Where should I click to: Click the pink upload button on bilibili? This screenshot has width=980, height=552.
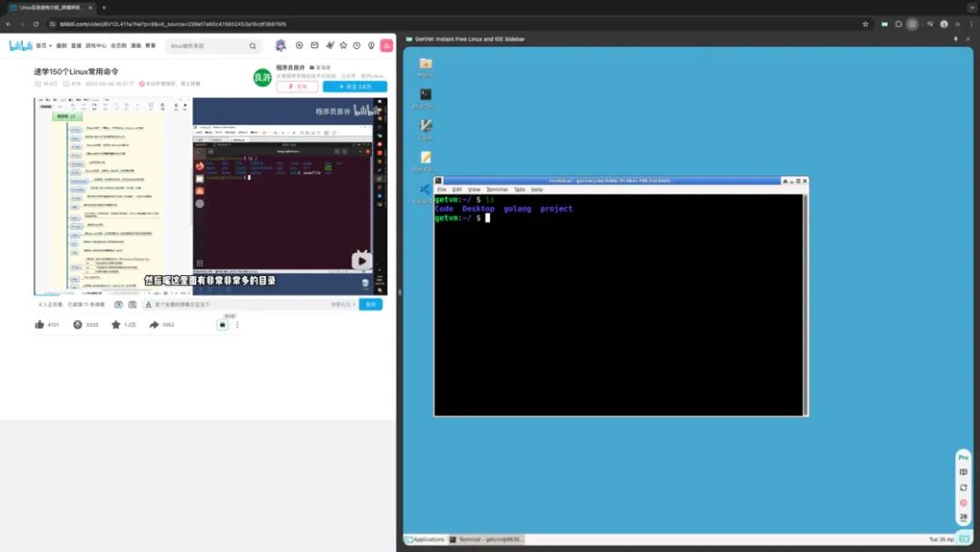click(x=387, y=45)
